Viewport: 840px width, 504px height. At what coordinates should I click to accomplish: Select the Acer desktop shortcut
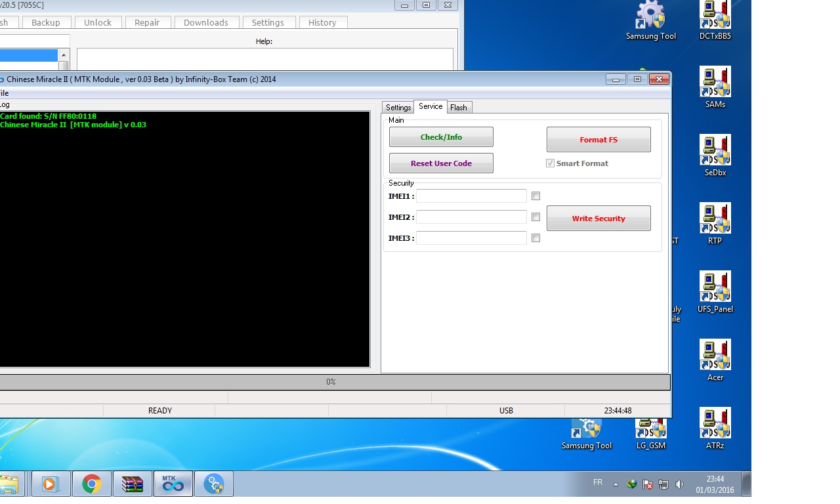(715, 360)
